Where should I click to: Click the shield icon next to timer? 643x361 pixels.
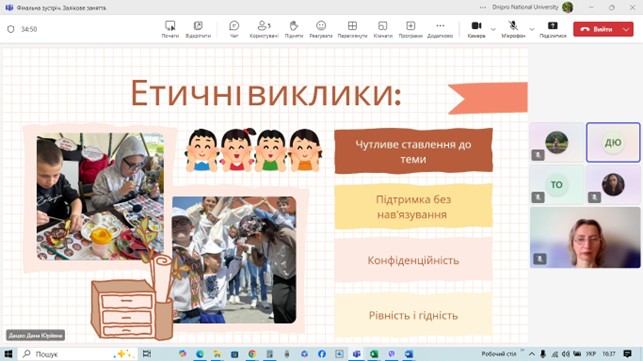tap(11, 29)
